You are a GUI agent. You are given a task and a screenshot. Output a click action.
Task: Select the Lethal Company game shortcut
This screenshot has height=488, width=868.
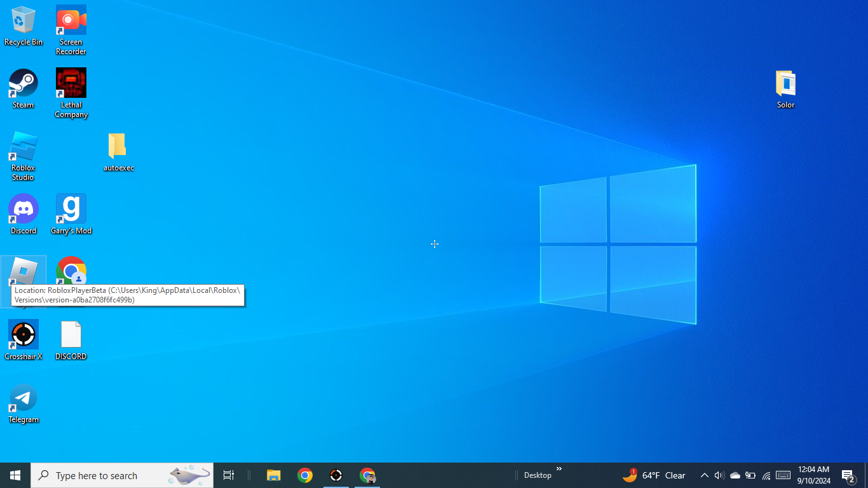(x=71, y=93)
